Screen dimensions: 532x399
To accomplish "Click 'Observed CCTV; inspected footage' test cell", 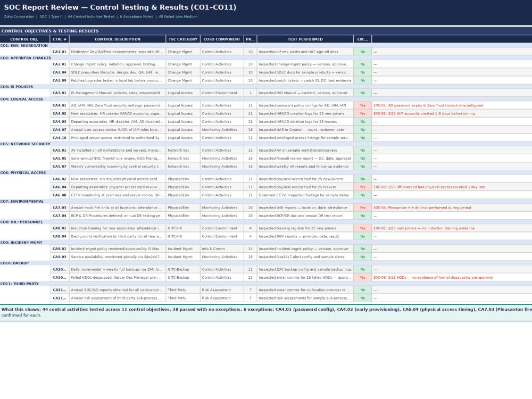I will click(x=304, y=195).
